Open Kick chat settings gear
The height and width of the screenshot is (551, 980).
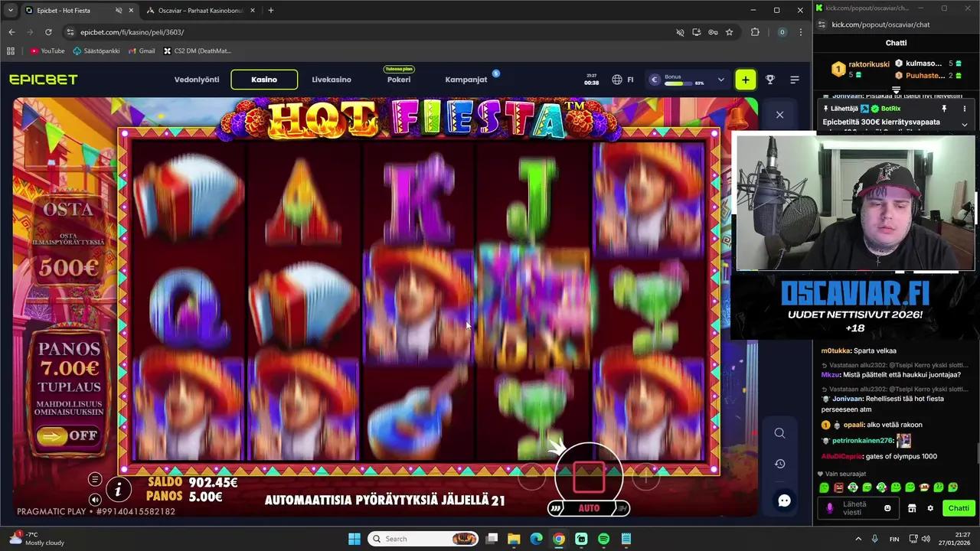(930, 507)
